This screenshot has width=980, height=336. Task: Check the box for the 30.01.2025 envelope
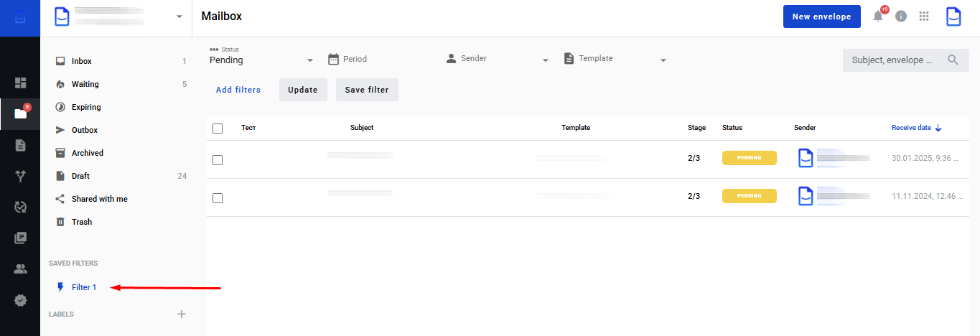218,160
